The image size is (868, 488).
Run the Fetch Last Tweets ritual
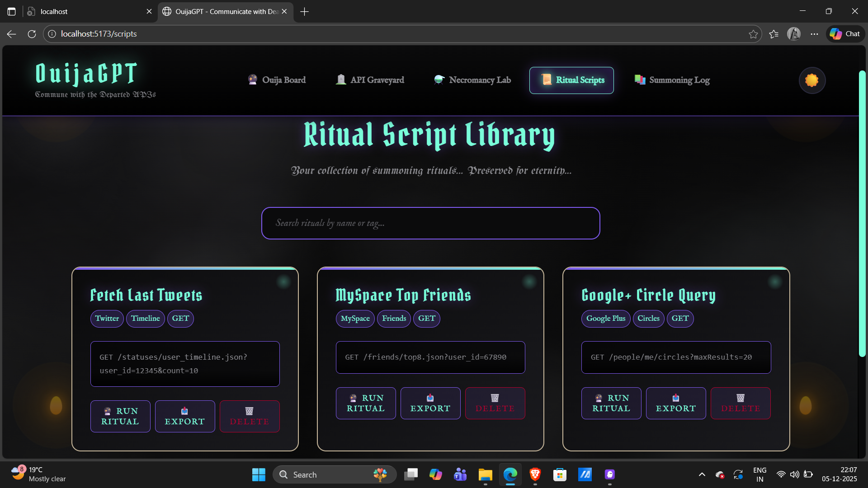[120, 416]
